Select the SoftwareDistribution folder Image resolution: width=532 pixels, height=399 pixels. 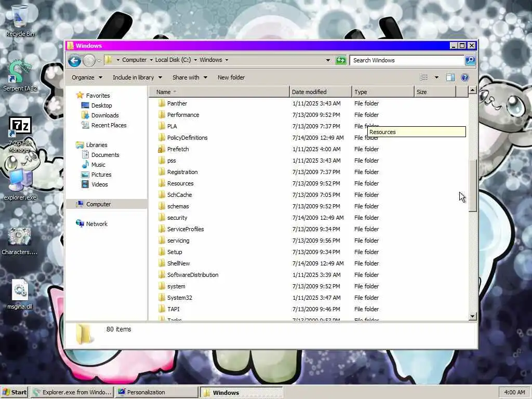193,275
